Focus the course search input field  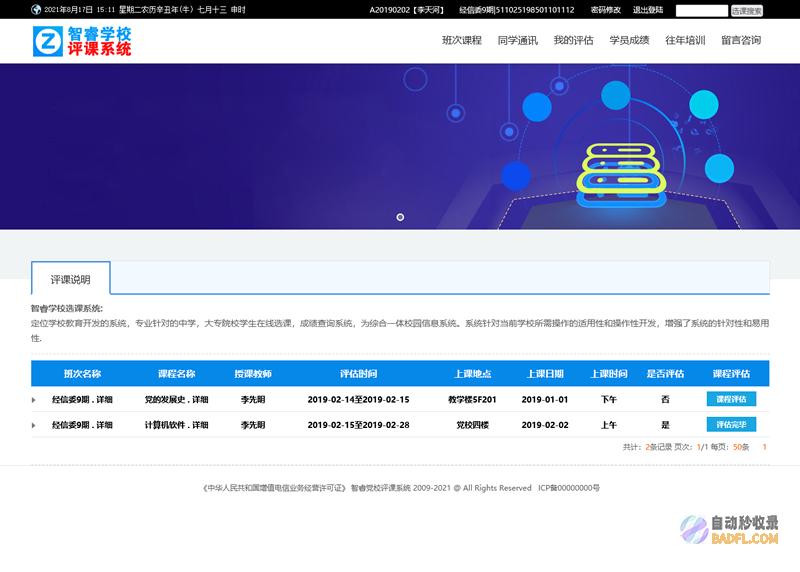click(702, 10)
